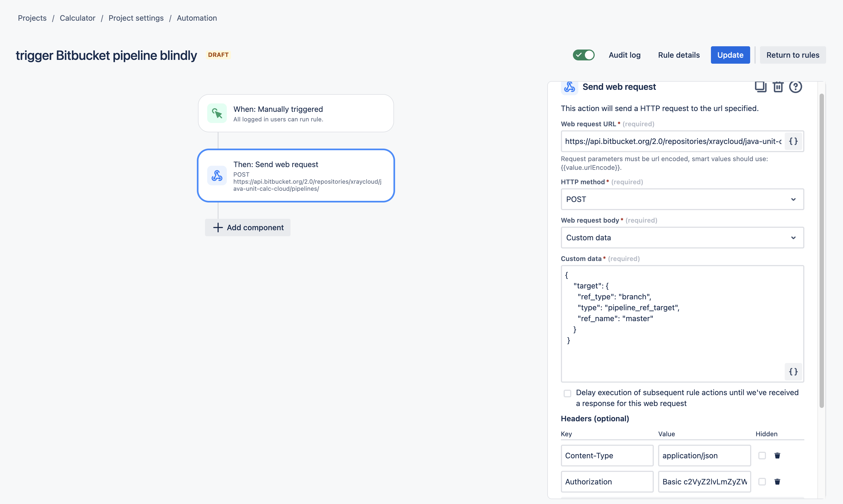Click the Basic authorization value field

click(704, 482)
